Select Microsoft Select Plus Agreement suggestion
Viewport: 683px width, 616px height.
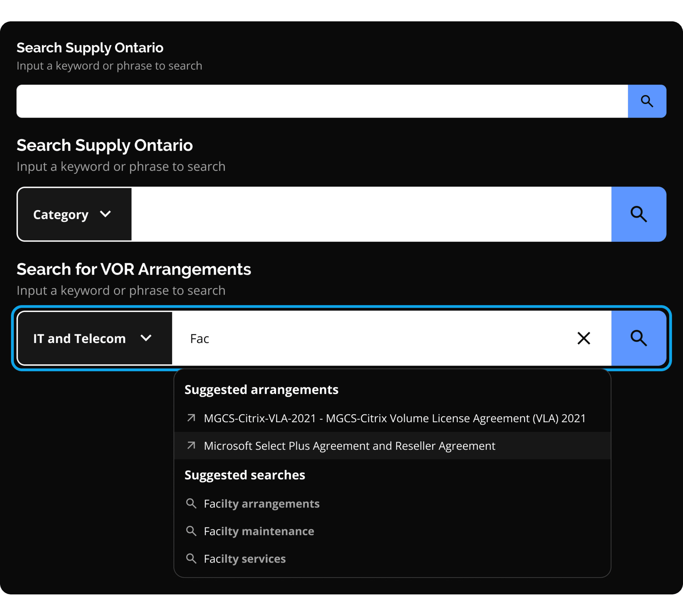click(x=350, y=446)
